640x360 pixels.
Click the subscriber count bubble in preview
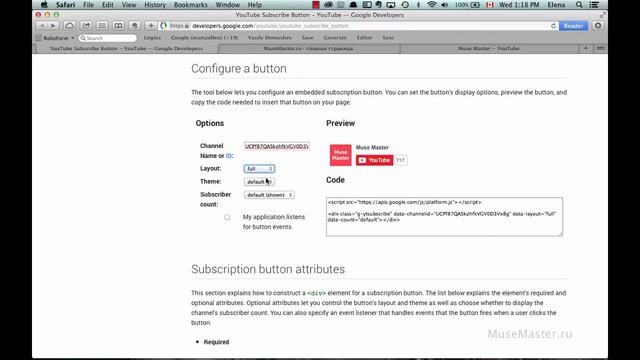point(400,160)
